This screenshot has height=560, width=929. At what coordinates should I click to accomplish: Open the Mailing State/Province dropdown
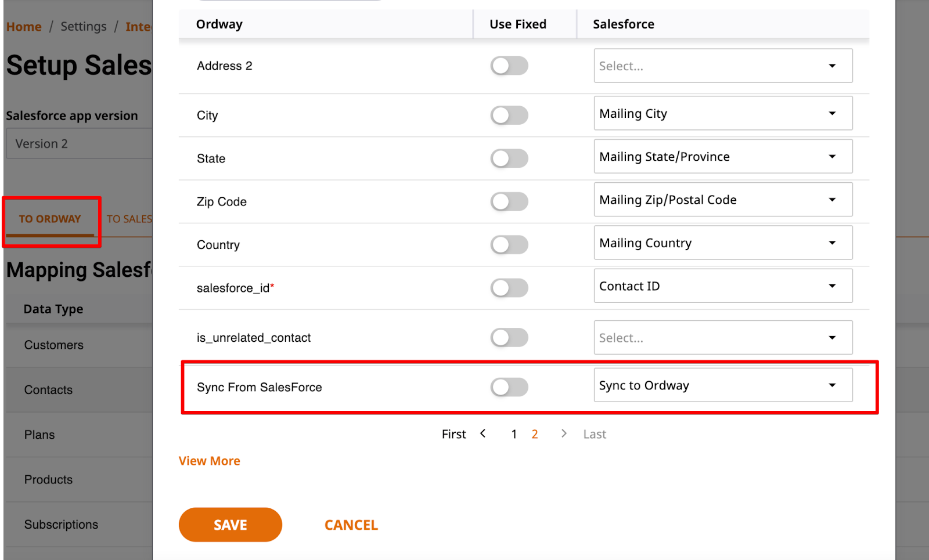723,156
